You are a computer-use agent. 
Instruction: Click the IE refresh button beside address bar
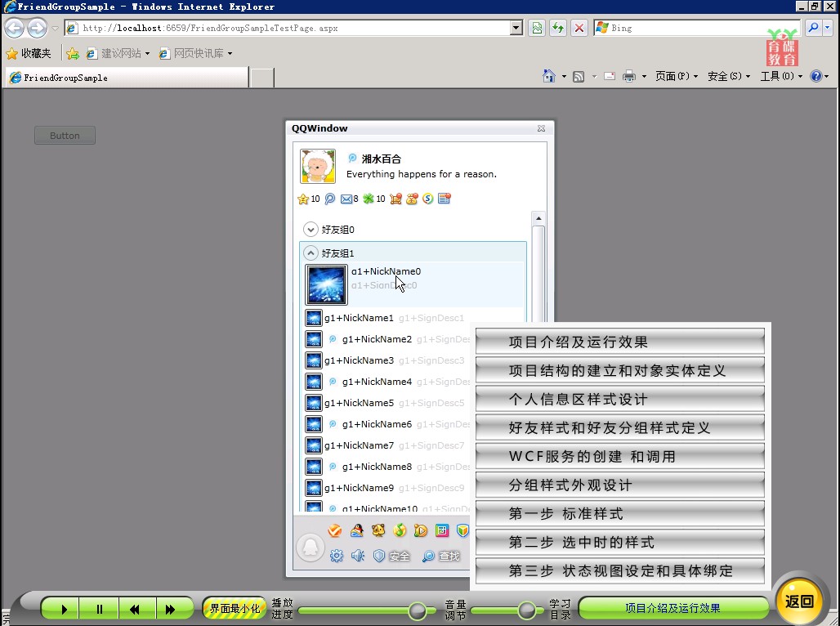tap(557, 28)
